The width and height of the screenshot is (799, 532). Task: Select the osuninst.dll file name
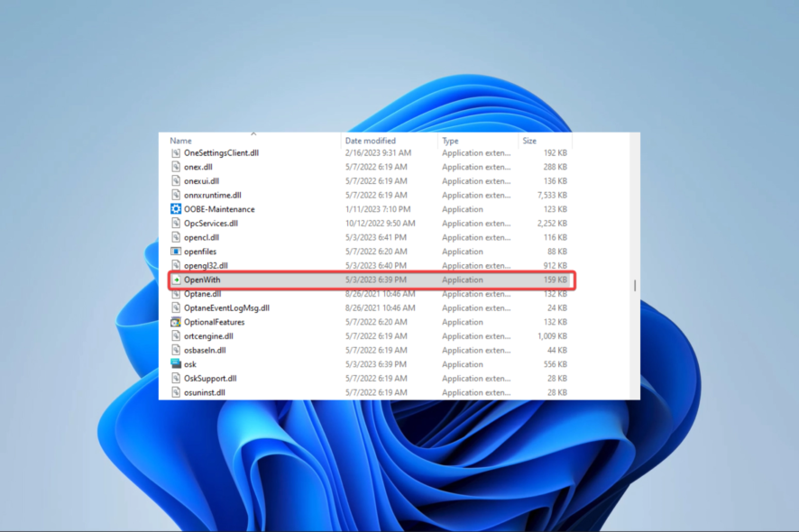(205, 392)
